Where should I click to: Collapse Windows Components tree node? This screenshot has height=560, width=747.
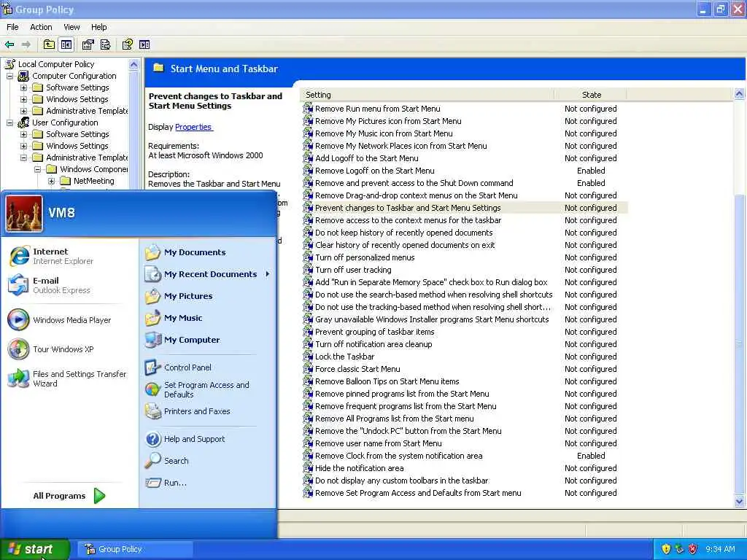[37, 169]
